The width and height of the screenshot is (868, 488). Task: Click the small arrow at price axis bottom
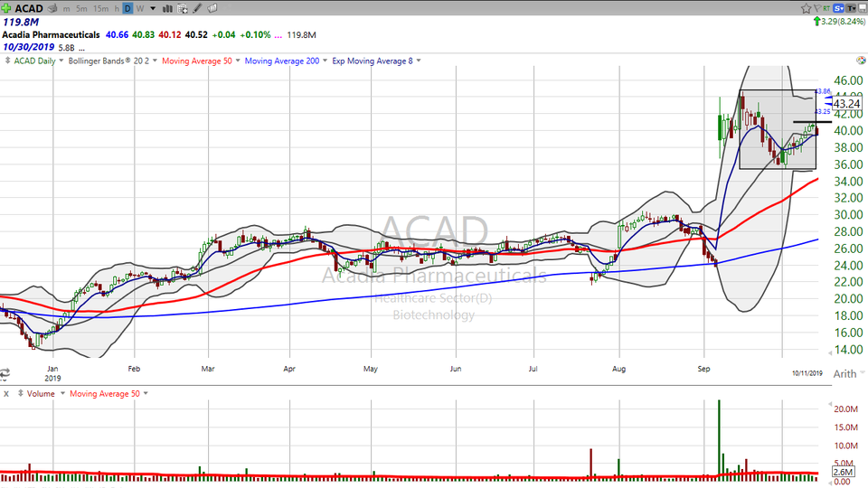point(830,353)
